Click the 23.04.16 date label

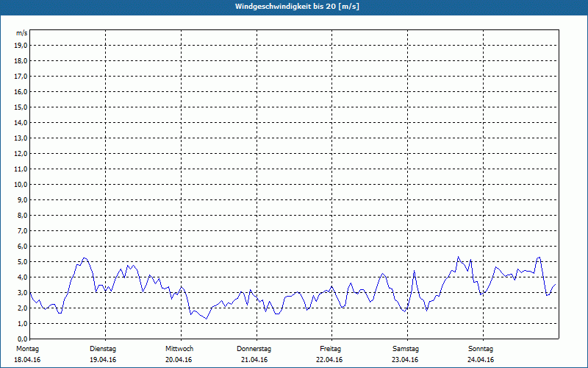(x=405, y=360)
